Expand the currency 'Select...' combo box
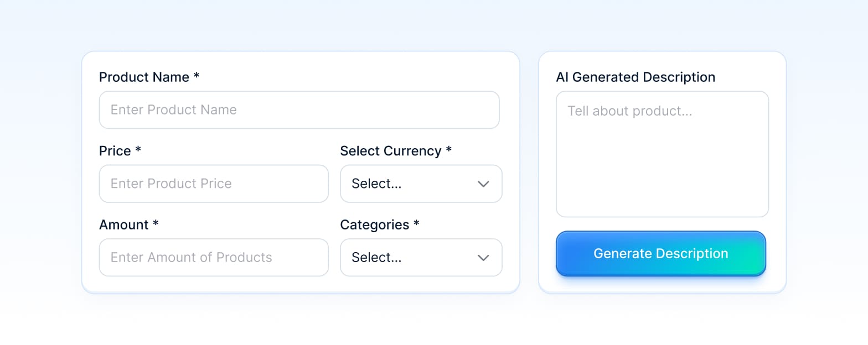Viewport: 868px width, 345px height. (x=421, y=184)
